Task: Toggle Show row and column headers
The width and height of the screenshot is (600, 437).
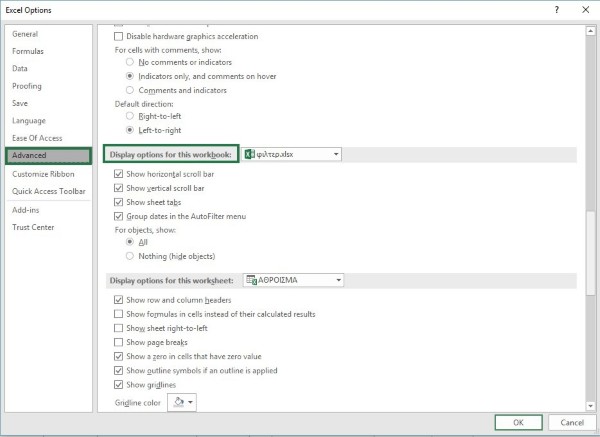Action: point(119,300)
